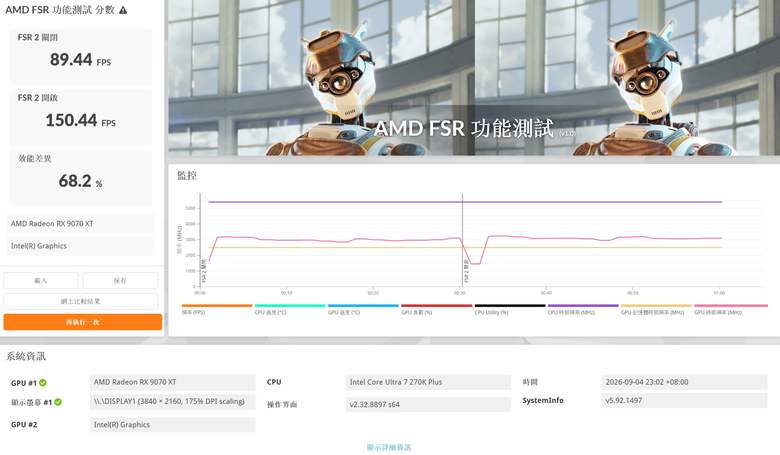Click the AMD FSR 功能測試 banner image
This screenshot has height=455, width=780.
coord(474,78)
